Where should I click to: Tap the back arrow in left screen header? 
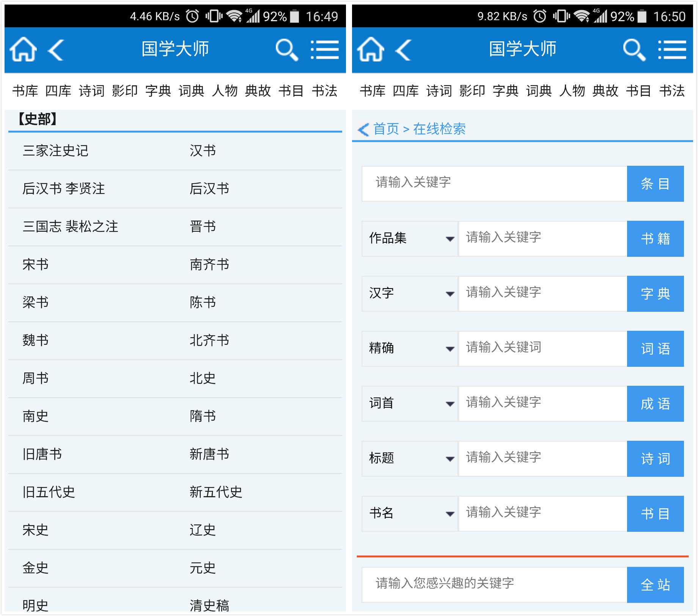point(56,50)
